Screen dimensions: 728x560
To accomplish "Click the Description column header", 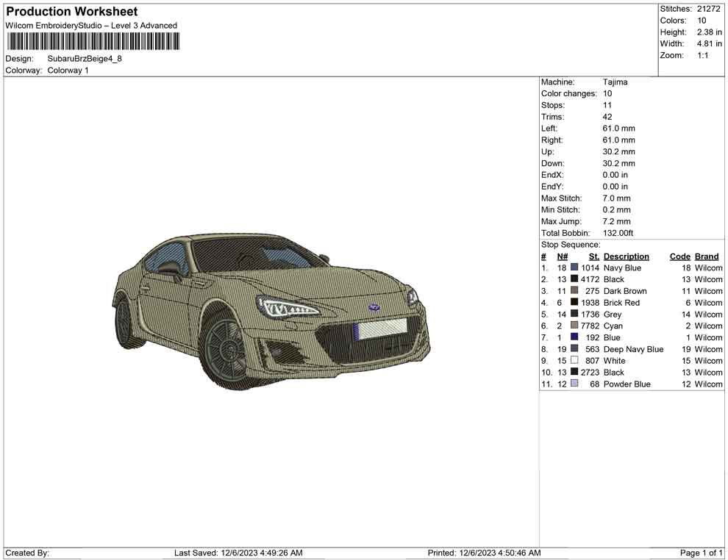I will point(626,256).
